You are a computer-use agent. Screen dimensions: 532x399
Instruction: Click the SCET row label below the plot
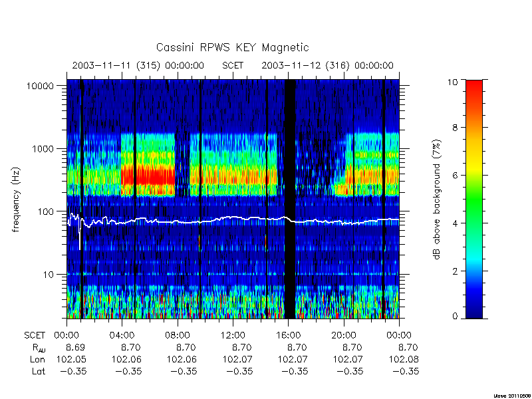(x=35, y=336)
